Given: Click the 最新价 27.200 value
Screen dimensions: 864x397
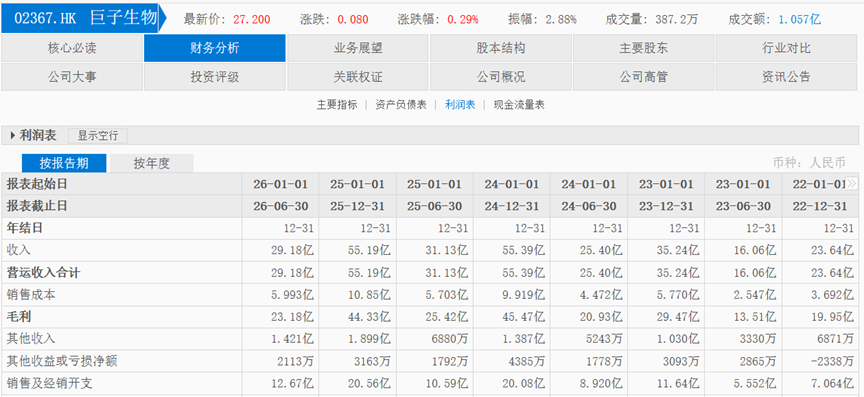Looking at the screenshot, I should tap(252, 20).
